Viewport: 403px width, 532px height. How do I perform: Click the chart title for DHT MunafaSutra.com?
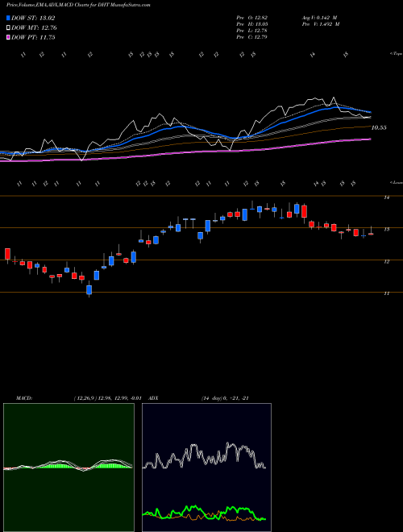(79, 5)
